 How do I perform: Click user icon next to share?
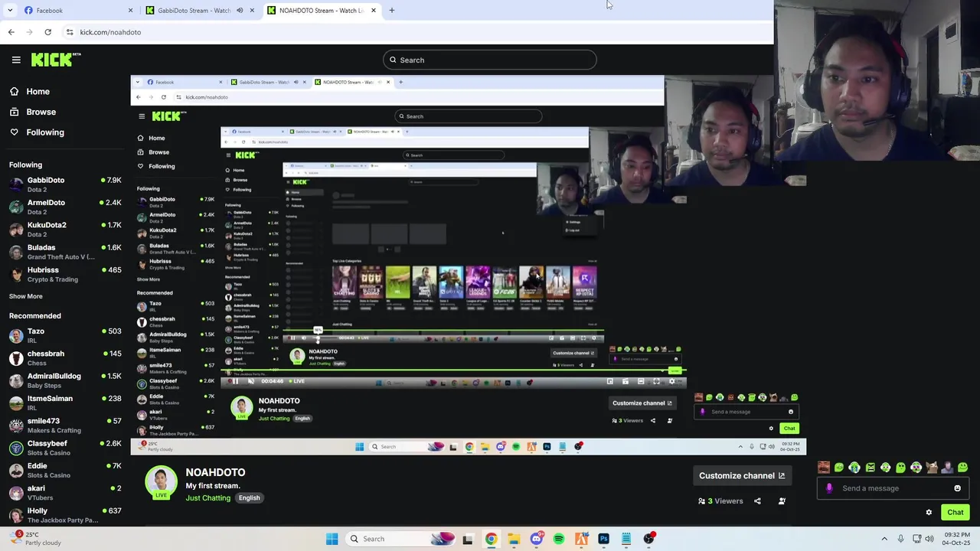782,501
